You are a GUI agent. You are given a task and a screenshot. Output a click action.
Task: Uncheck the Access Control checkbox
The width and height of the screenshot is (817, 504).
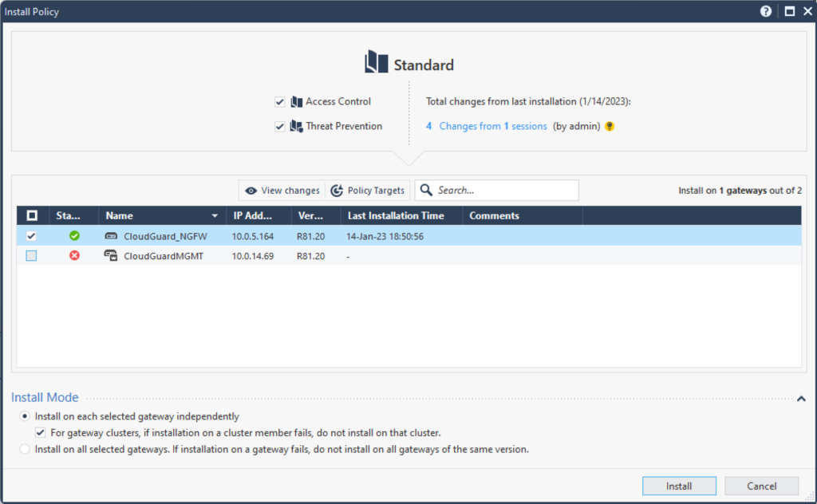[x=280, y=101]
